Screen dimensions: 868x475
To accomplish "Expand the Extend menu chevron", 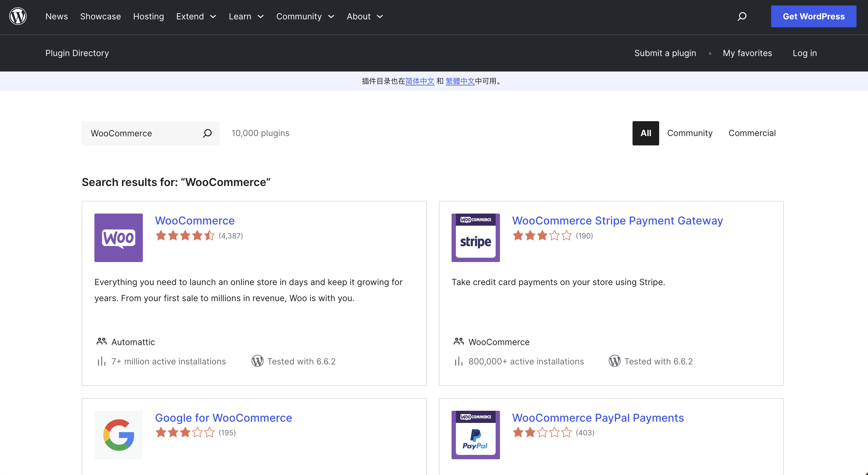I will point(213,17).
